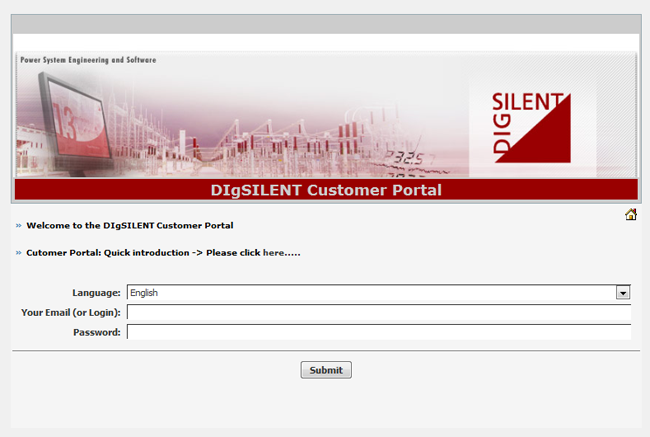Screen dimensions: 650x437
Task: Click the home icon below the banner
Action: [630, 215]
